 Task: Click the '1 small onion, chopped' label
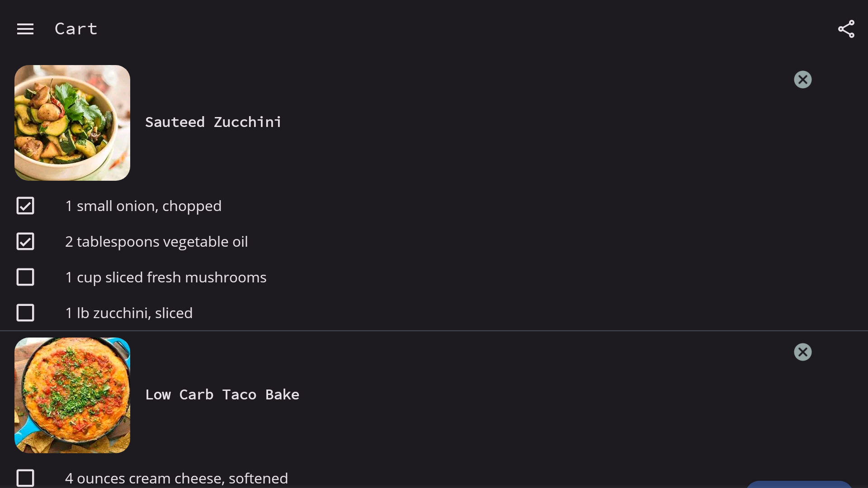click(x=143, y=206)
